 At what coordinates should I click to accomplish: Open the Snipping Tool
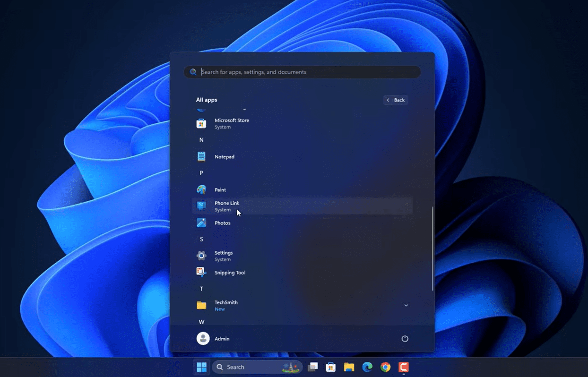point(230,272)
